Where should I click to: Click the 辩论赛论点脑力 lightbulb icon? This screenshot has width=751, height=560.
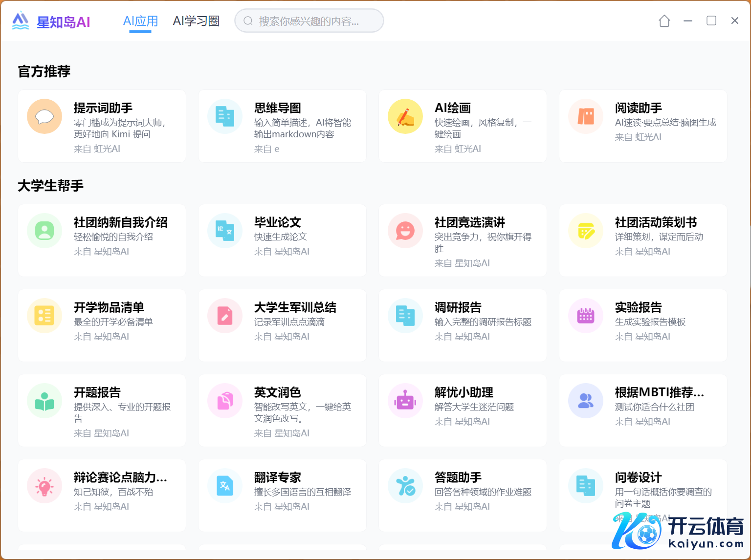[x=44, y=486]
